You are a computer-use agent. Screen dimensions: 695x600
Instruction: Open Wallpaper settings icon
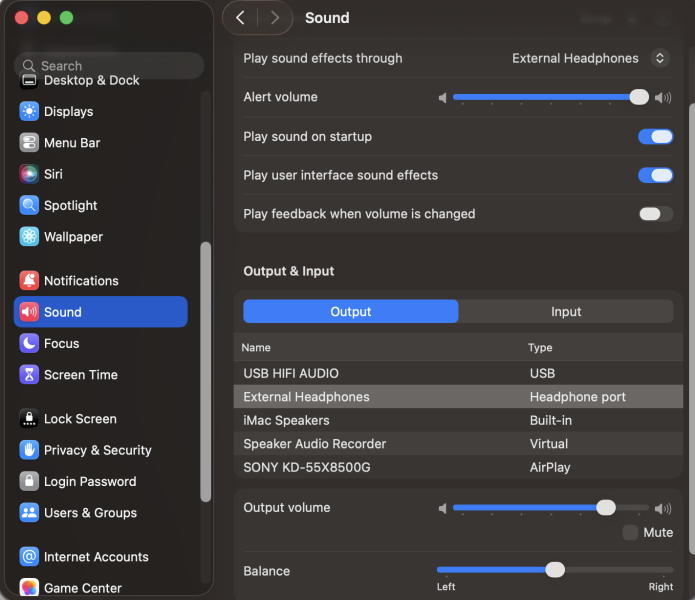point(29,237)
